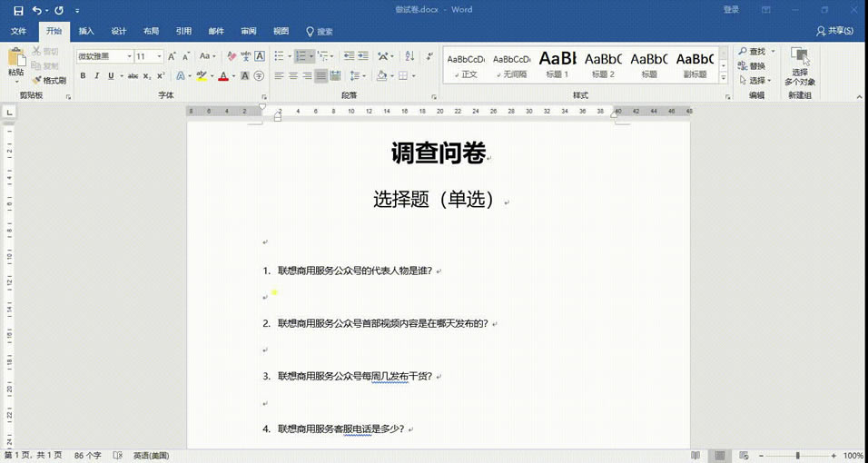Open the font name dropdown (微软雅黑)
The width and height of the screenshot is (868, 463).
coord(130,56)
